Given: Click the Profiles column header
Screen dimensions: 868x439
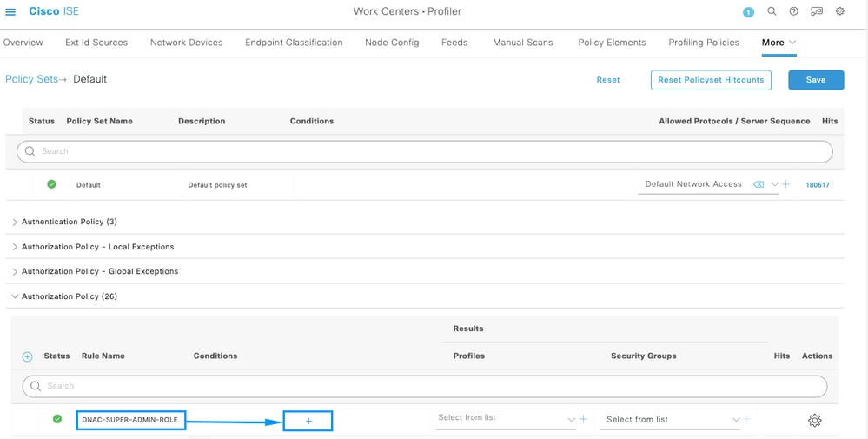Looking at the screenshot, I should [x=469, y=356].
